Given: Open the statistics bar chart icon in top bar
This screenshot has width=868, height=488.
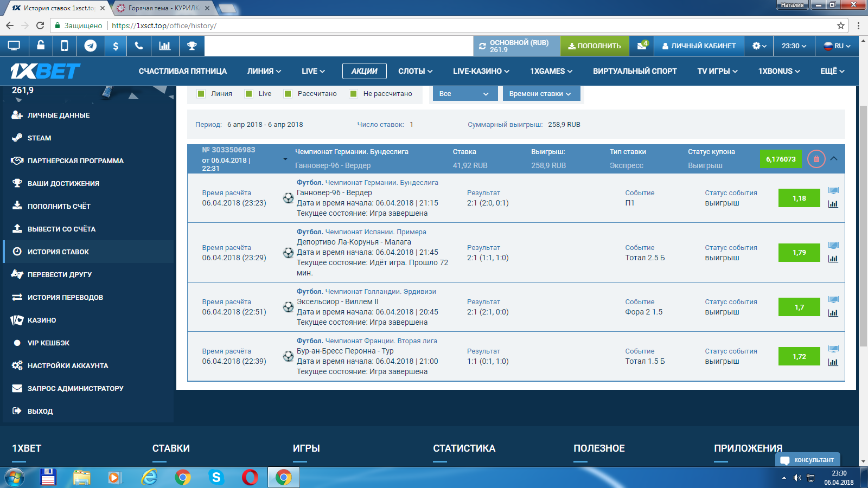Looking at the screenshot, I should pos(164,46).
